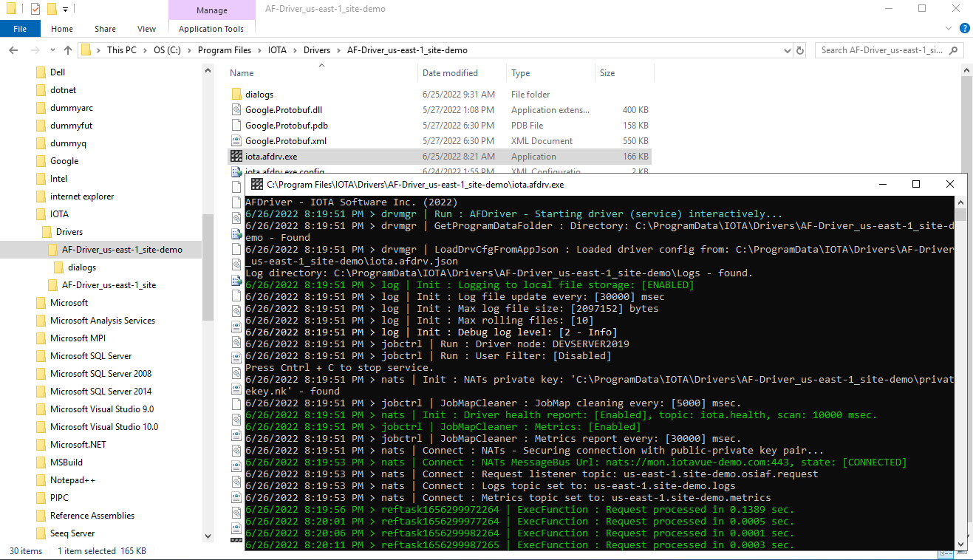Click the Notepad++ folder icon in tree
Screen dimensions: 973x560
point(41,480)
